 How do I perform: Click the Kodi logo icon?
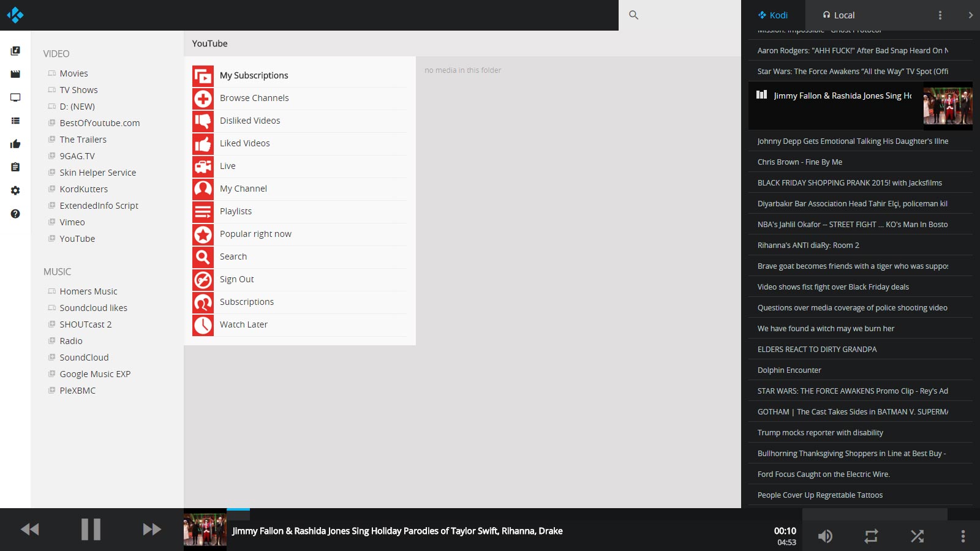tap(15, 15)
